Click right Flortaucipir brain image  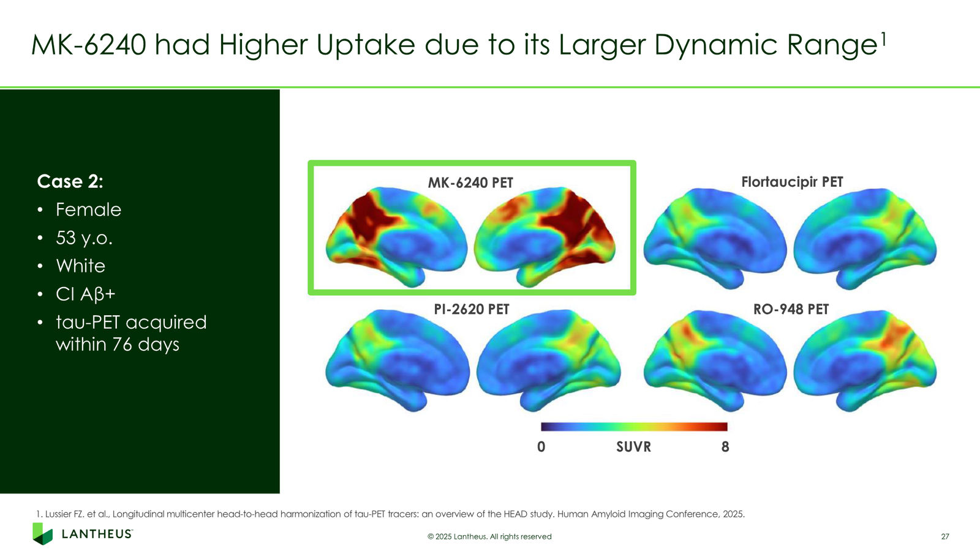coord(865,238)
